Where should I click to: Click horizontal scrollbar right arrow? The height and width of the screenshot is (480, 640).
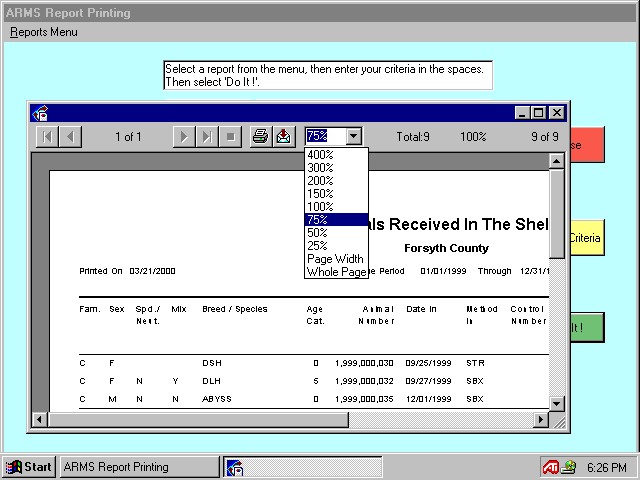[541, 419]
